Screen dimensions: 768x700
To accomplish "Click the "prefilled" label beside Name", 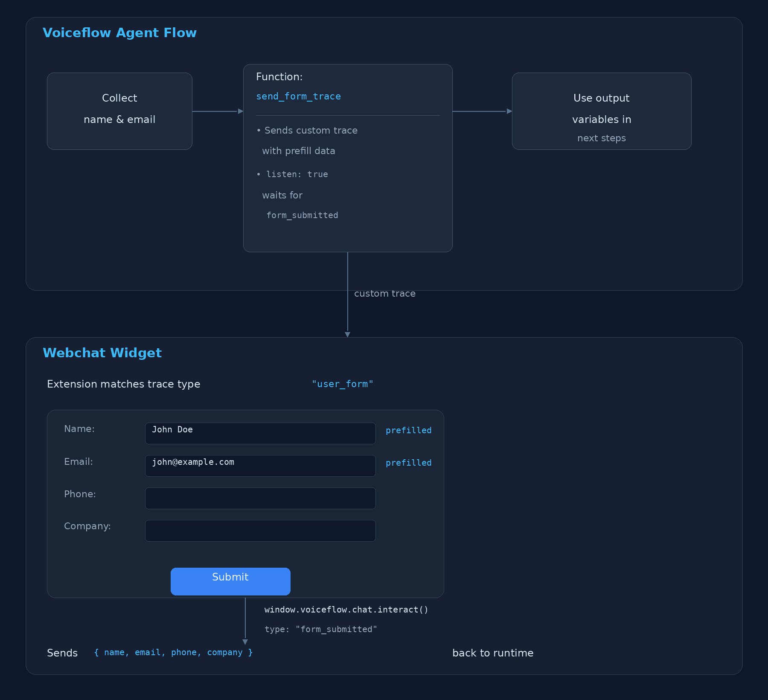I will pos(408,430).
